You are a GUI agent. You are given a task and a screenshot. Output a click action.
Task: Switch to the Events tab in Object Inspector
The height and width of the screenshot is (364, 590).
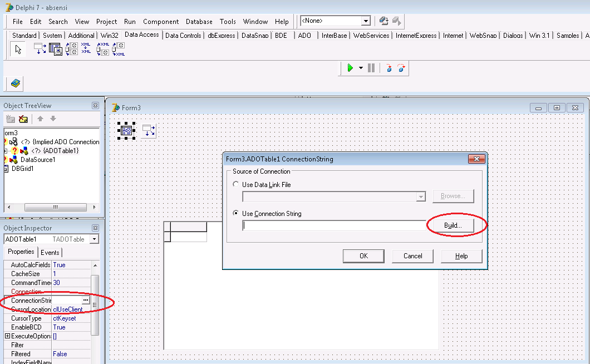point(50,252)
